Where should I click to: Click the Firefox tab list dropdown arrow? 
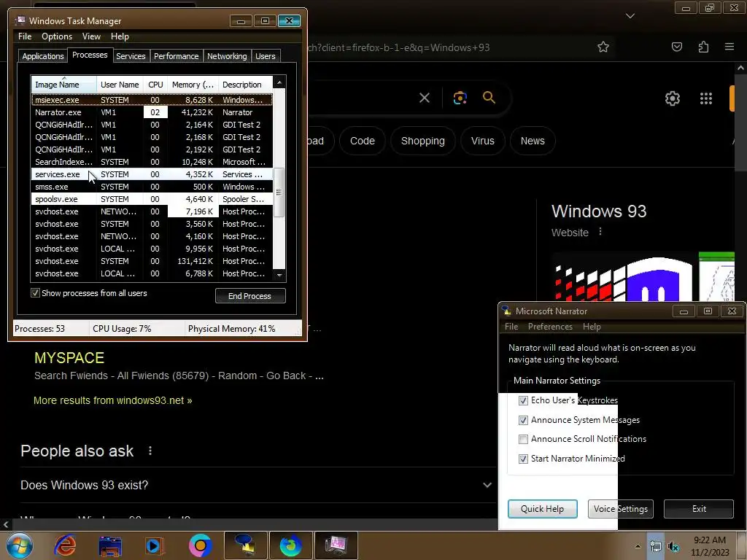[630, 16]
